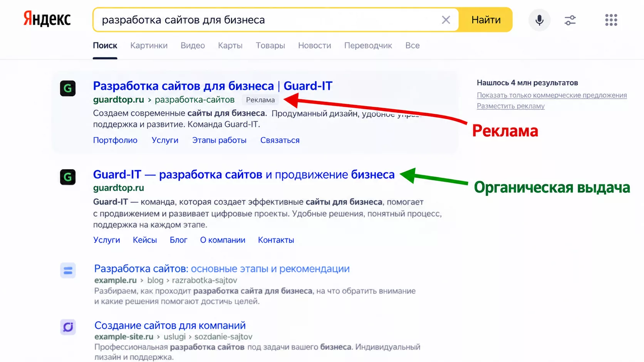Start voice search with the microphone icon

539,20
